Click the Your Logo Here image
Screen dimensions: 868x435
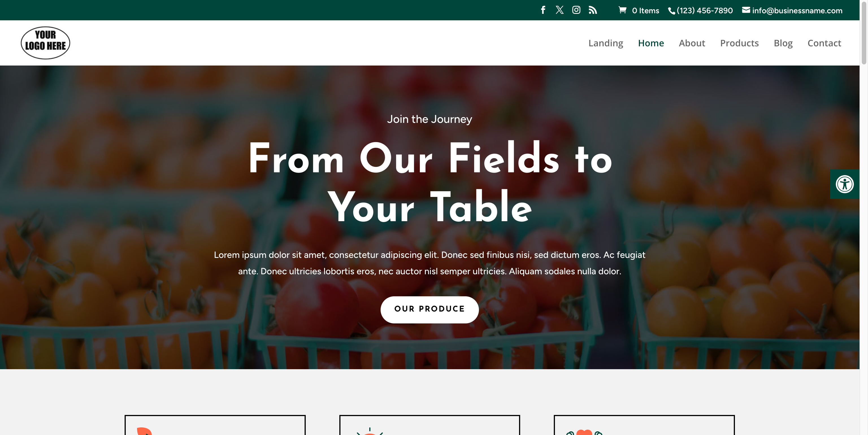tap(45, 43)
